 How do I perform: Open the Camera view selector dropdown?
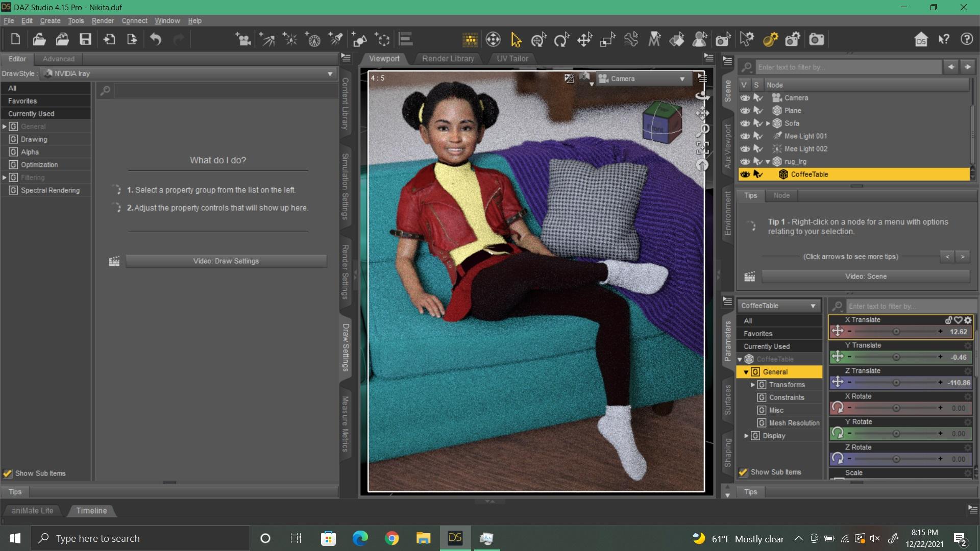[x=643, y=79]
